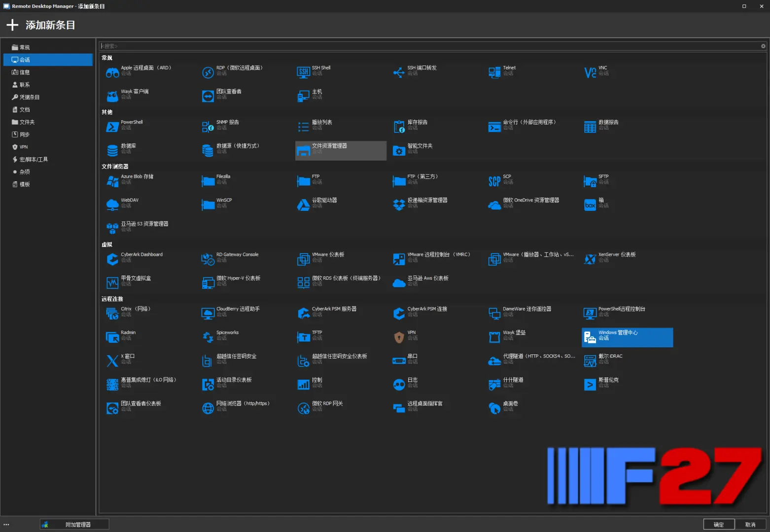Screen dimensions: 770x532
Task: Select the 亚马逊 S3 资源管理器 icon
Action: click(x=112, y=228)
